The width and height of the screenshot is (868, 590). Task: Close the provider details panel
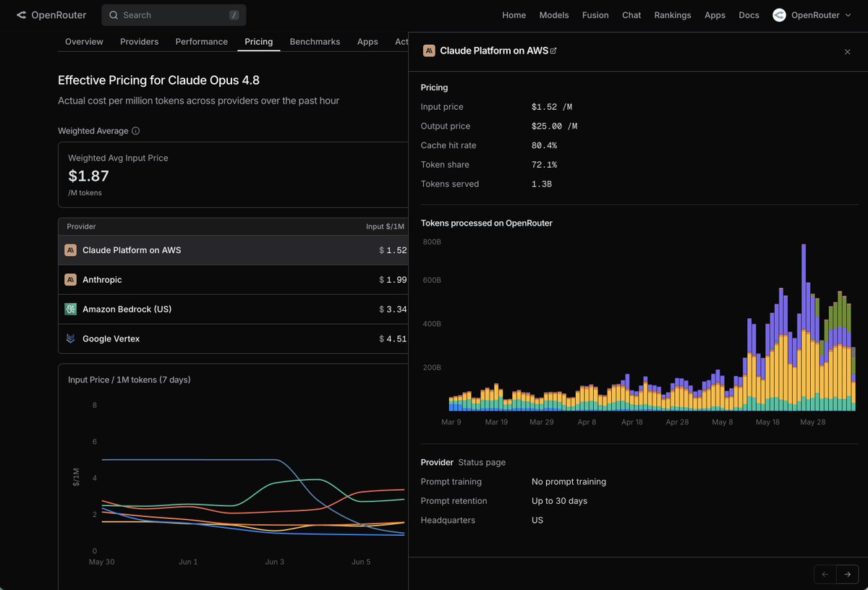point(847,52)
